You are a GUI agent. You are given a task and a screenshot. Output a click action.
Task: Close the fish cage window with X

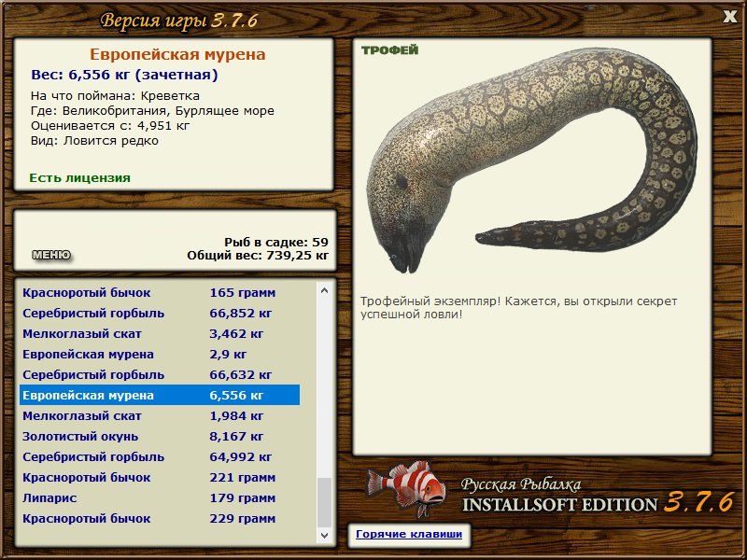pyautogui.click(x=730, y=17)
